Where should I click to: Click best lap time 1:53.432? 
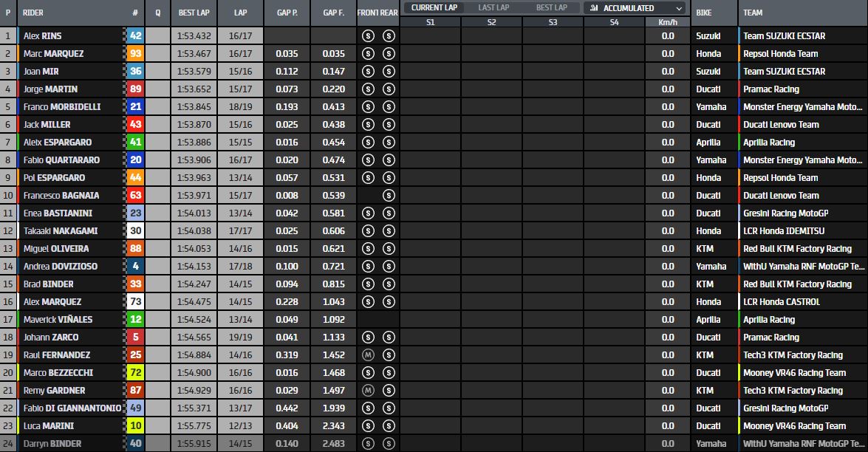coord(194,36)
